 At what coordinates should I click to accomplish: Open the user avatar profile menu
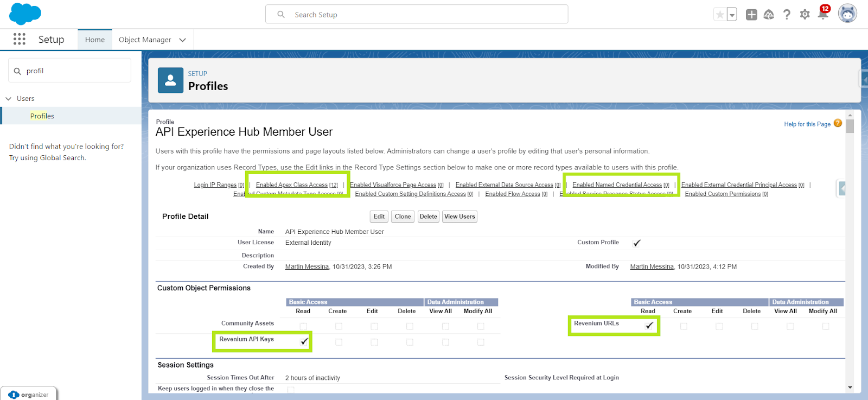coord(847,14)
